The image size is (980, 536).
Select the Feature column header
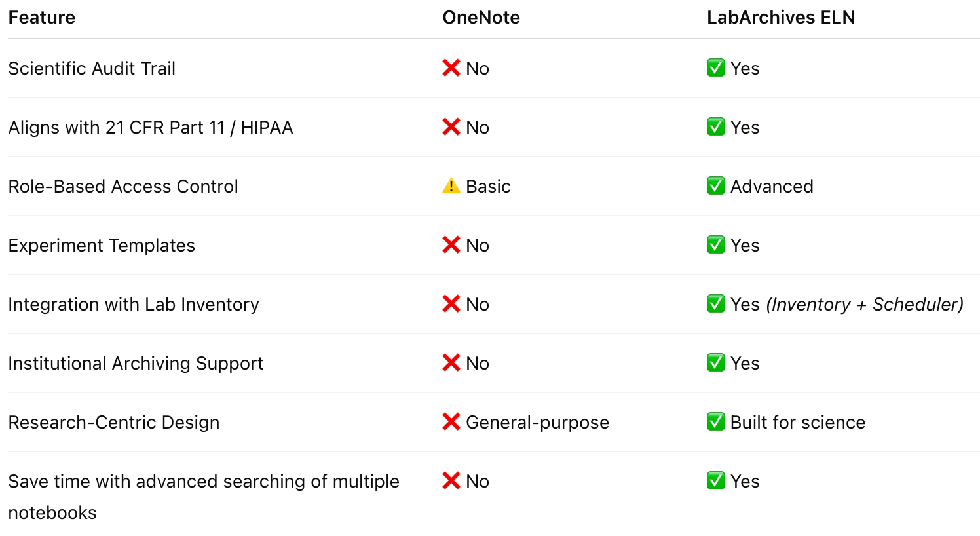tap(42, 18)
